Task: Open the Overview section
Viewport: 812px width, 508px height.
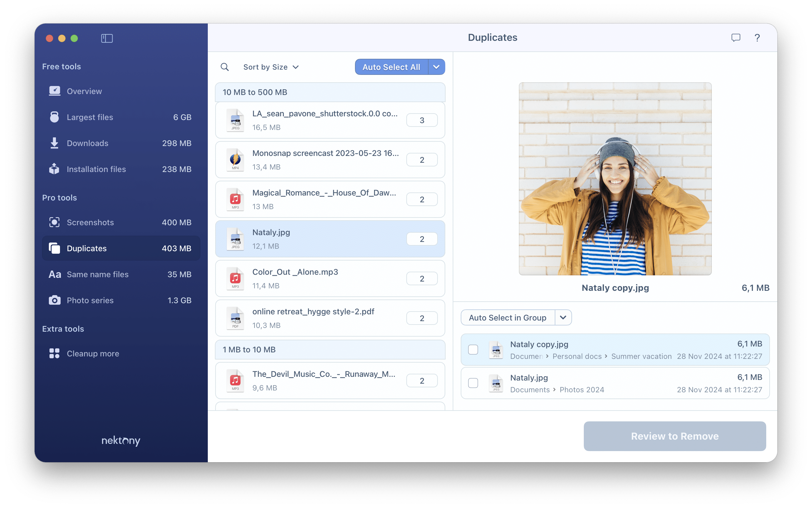Action: pos(121,91)
